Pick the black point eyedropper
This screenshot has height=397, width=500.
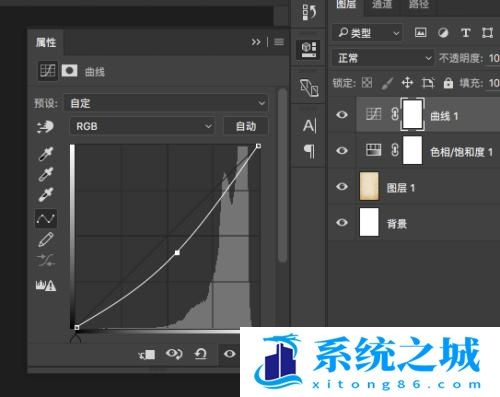(x=46, y=154)
